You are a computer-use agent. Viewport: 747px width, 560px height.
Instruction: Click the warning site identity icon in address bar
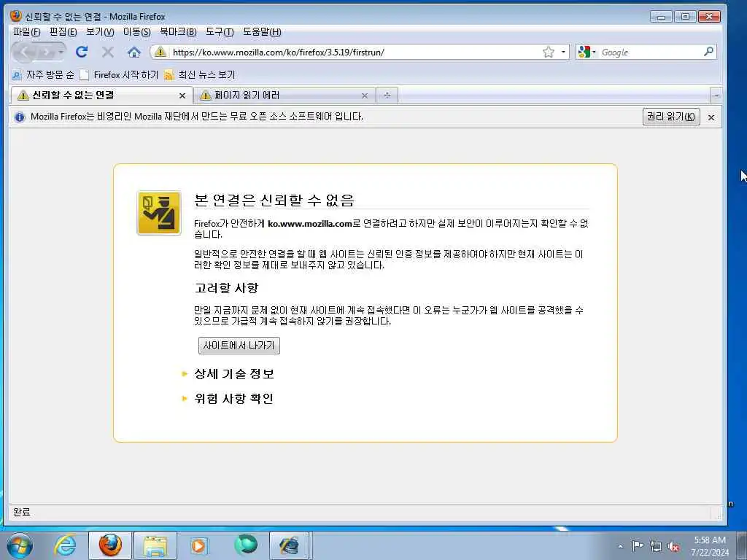(x=160, y=52)
